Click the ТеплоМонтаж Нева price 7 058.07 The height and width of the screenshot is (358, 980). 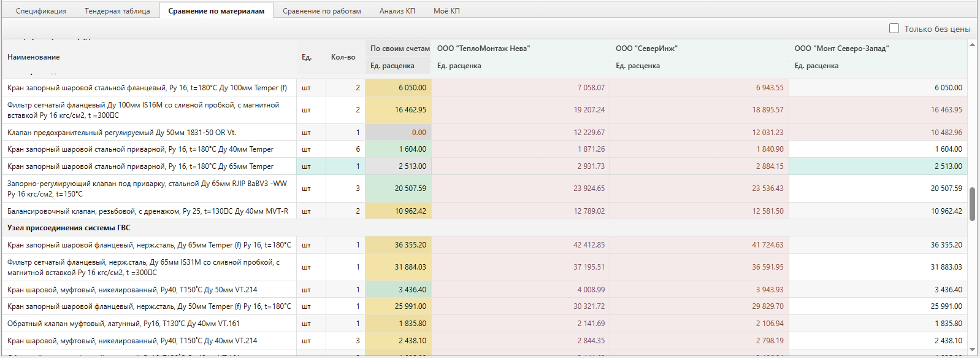[521, 88]
